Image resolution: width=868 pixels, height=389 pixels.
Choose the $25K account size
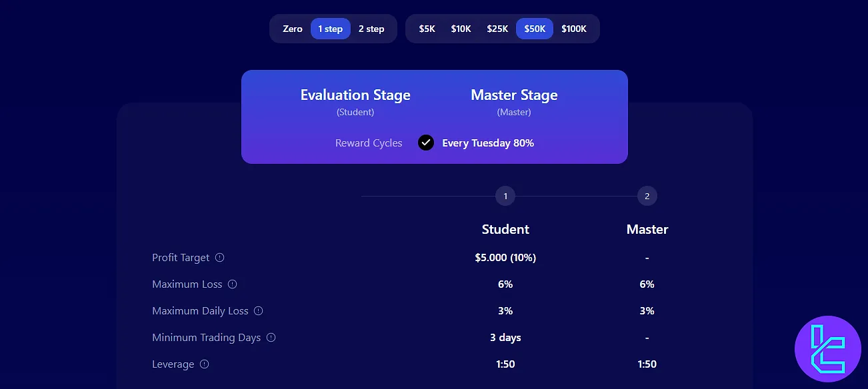(497, 29)
